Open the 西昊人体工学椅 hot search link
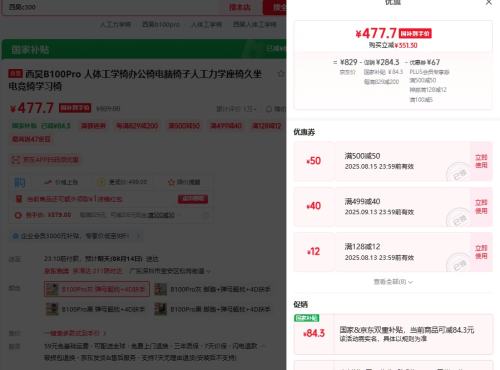Viewport: 500px width, 370px height. [x=255, y=24]
